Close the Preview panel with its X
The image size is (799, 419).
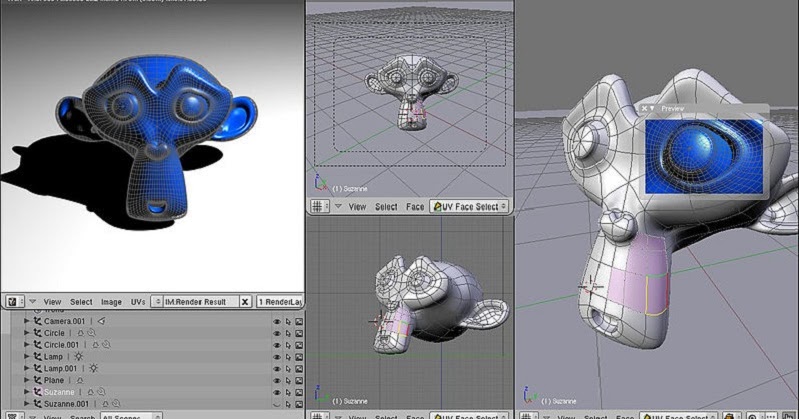pos(644,109)
